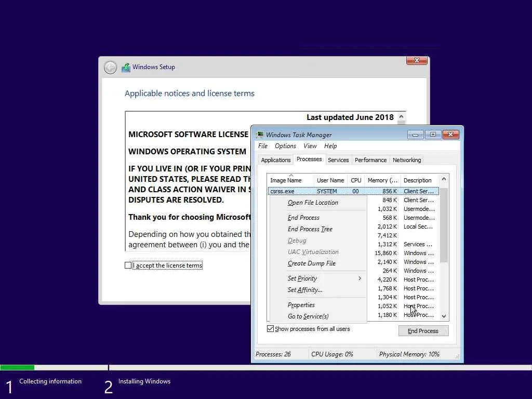The height and width of the screenshot is (399, 532).
Task: Open the Help menu
Action: pos(330,146)
